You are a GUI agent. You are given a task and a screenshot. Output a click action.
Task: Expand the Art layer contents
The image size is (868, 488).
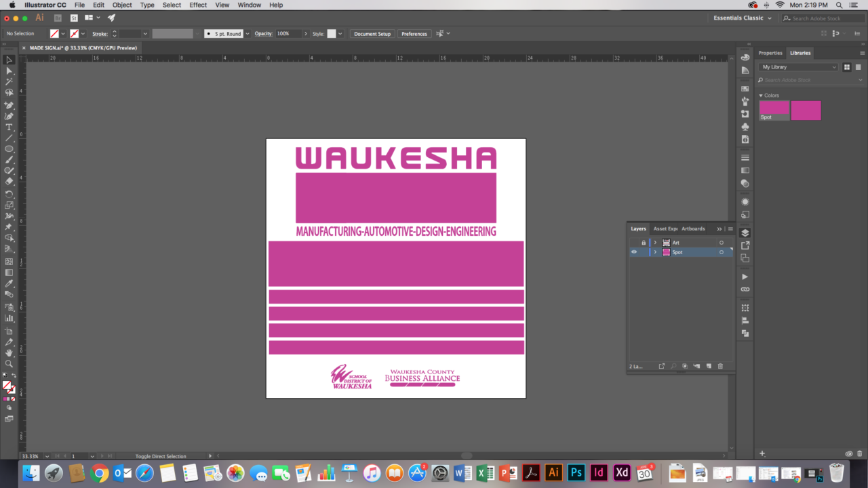coord(655,243)
